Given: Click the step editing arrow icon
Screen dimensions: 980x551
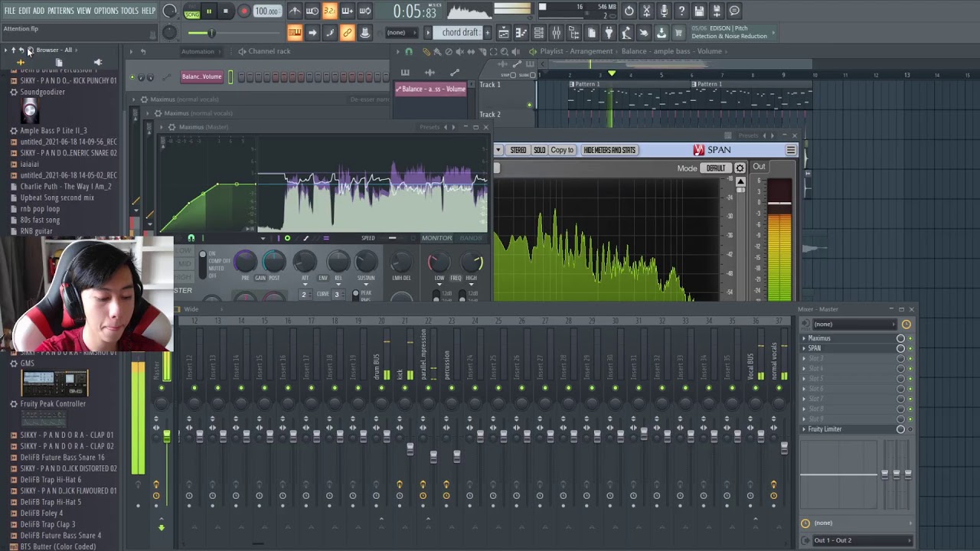Looking at the screenshot, I should [x=312, y=33].
